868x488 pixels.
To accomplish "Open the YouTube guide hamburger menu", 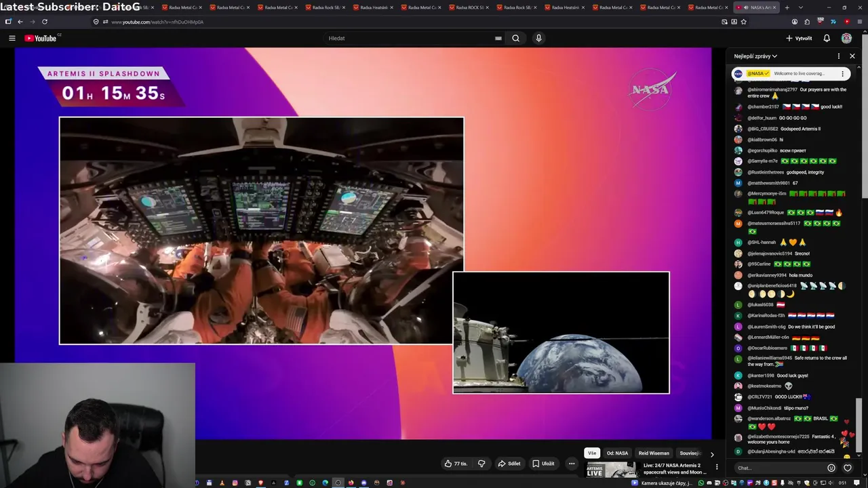I will click(12, 38).
